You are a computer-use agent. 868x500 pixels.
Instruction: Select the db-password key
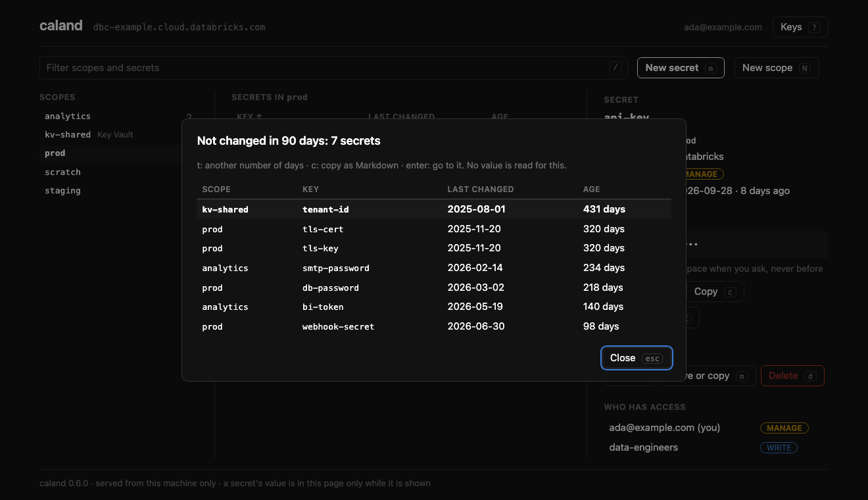tap(331, 287)
